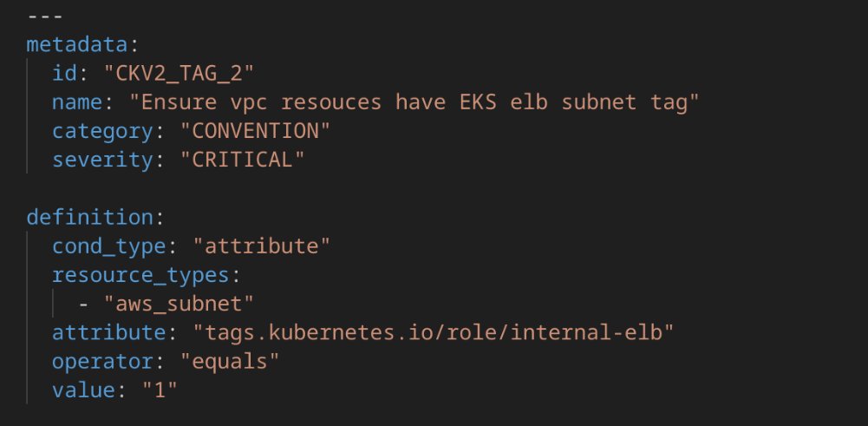Click the attribute key under definition
The image size is (868, 426).
pyautogui.click(x=108, y=332)
